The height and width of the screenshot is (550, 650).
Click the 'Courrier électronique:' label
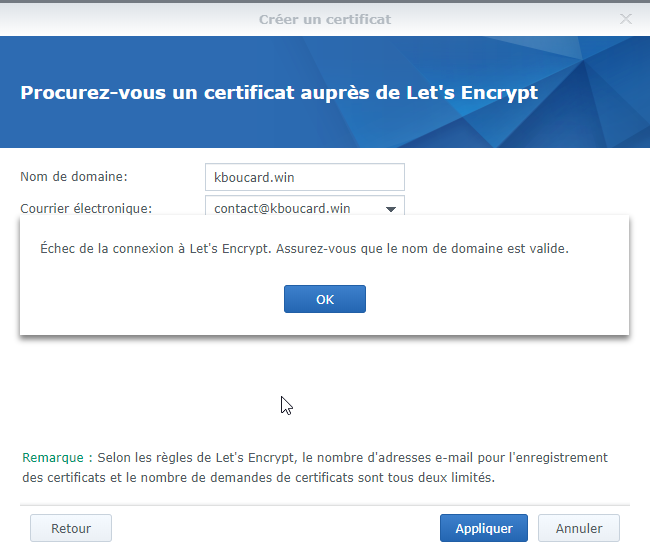[86, 208]
